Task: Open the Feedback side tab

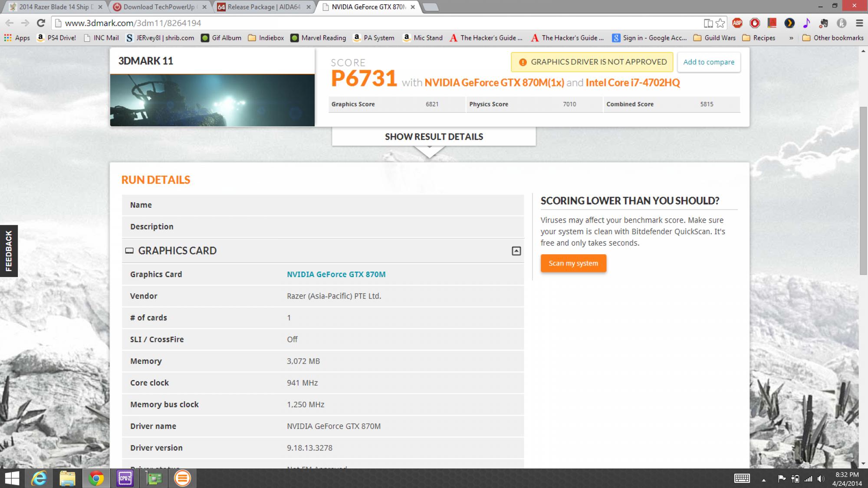Action: coord(9,251)
